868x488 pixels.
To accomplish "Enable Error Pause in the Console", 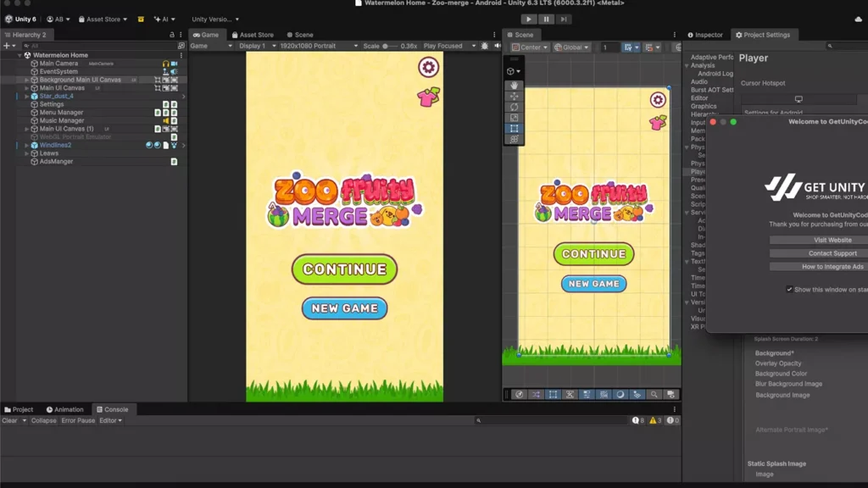I will click(x=78, y=420).
